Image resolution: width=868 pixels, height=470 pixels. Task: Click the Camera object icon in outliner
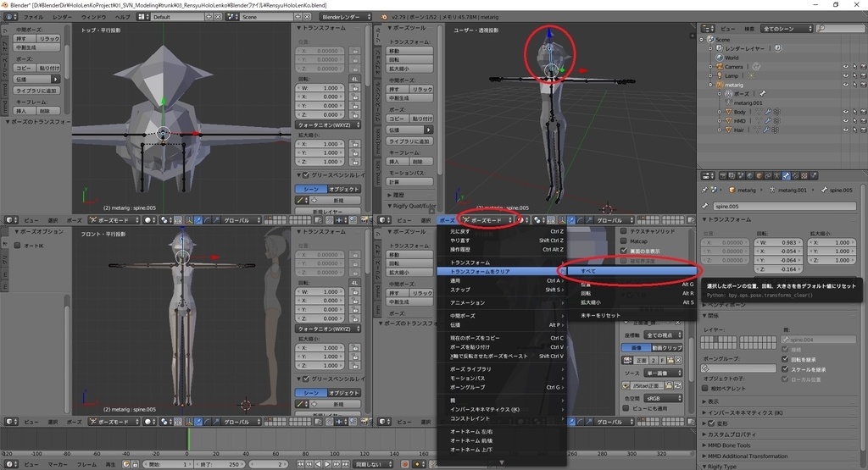[719, 66]
